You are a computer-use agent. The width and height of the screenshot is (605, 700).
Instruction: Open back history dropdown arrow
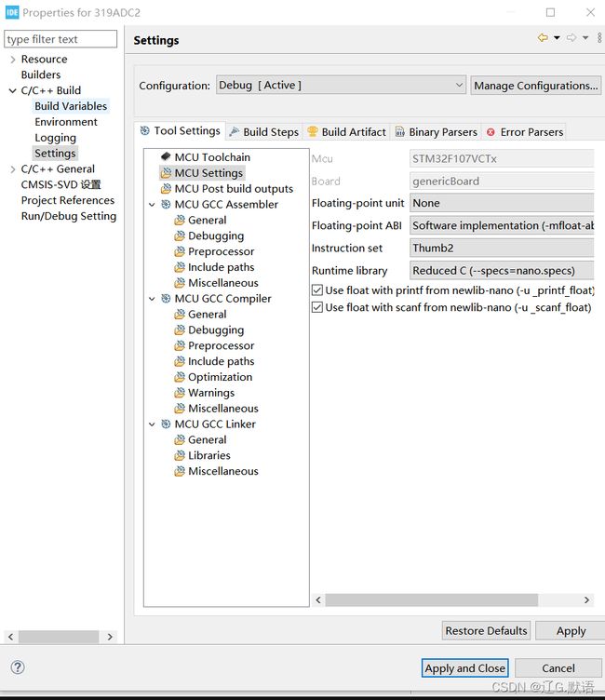(x=557, y=38)
